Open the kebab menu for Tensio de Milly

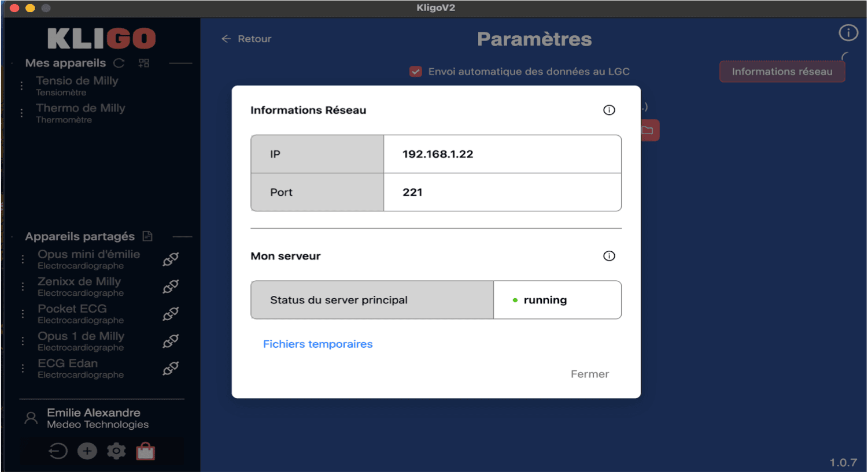(x=21, y=85)
